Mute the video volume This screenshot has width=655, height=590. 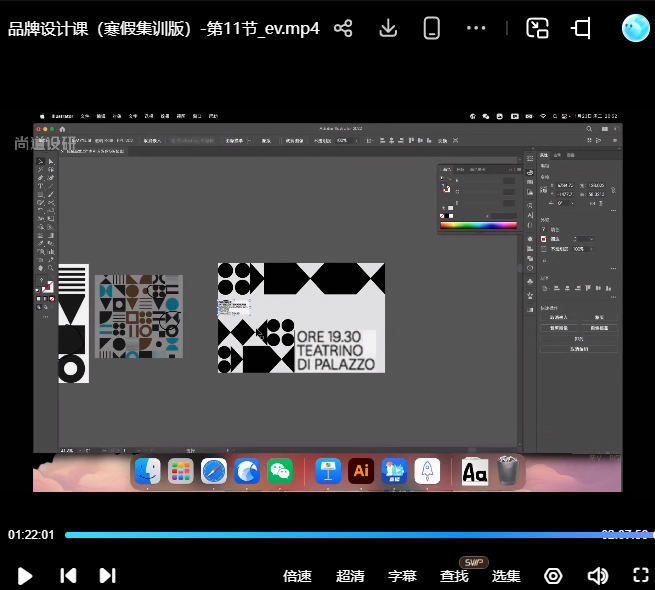(597, 575)
